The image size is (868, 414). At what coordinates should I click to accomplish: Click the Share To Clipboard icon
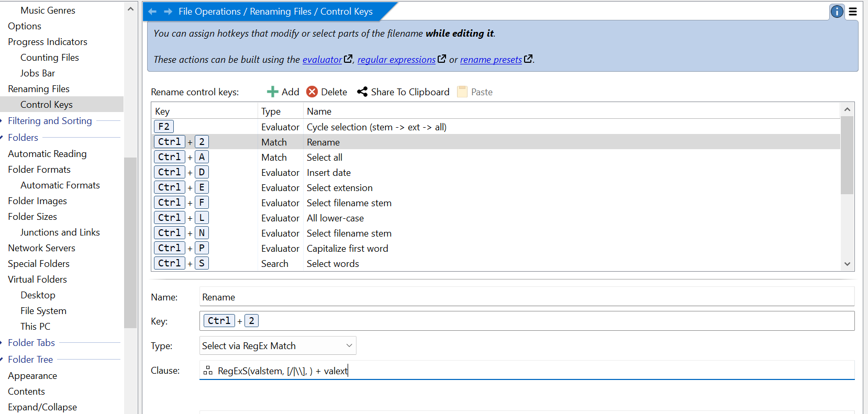(x=362, y=92)
